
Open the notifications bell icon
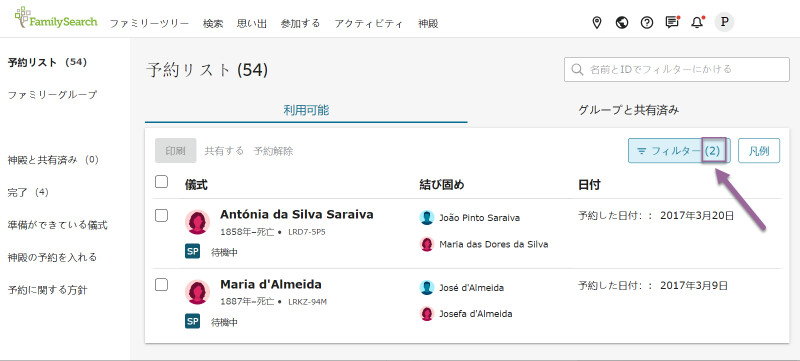[697, 22]
